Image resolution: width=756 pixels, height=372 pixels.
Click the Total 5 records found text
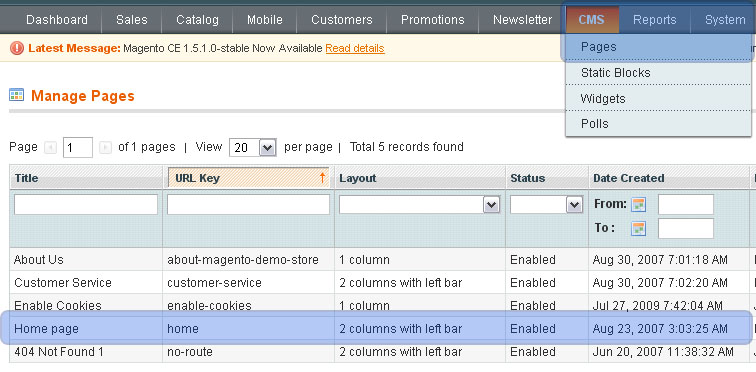click(x=406, y=147)
